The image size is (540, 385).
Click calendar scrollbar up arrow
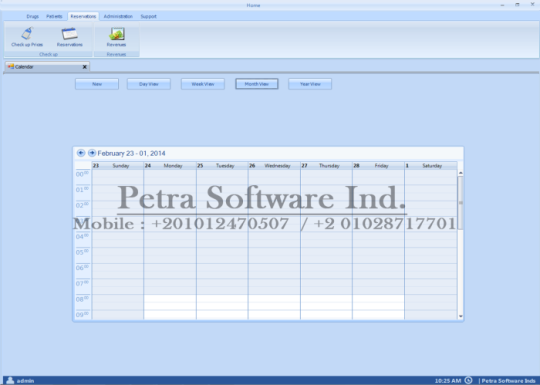click(x=460, y=173)
